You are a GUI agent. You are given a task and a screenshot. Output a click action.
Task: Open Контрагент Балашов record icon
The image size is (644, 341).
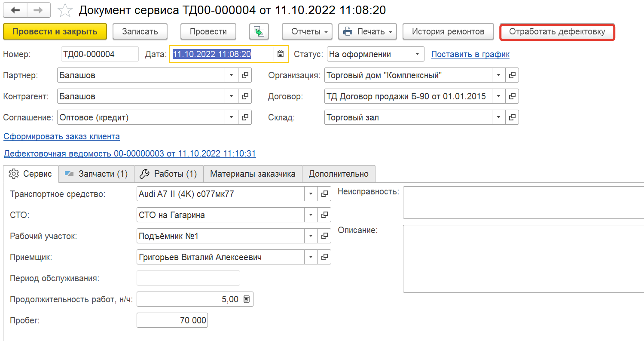click(x=245, y=96)
